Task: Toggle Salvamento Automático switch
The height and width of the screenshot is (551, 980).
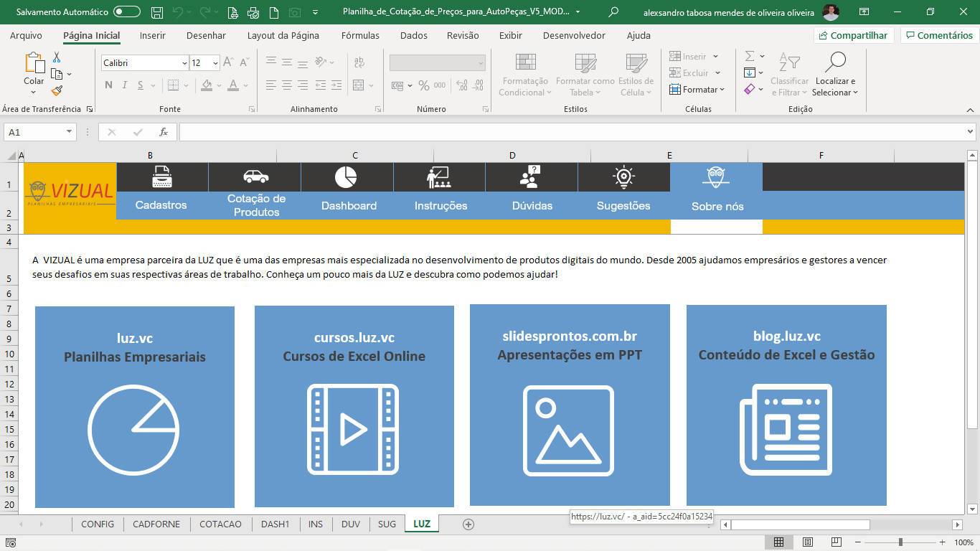Action: pyautogui.click(x=127, y=12)
